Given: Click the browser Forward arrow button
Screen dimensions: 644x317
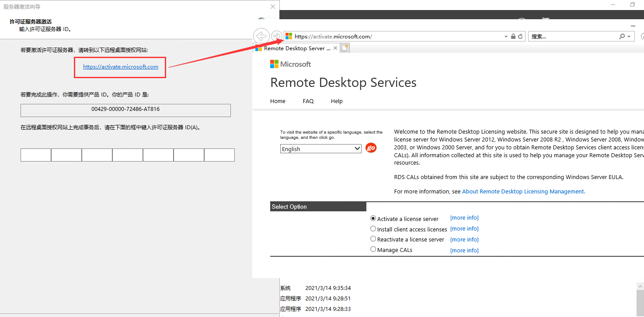Looking at the screenshot, I should tap(276, 36).
